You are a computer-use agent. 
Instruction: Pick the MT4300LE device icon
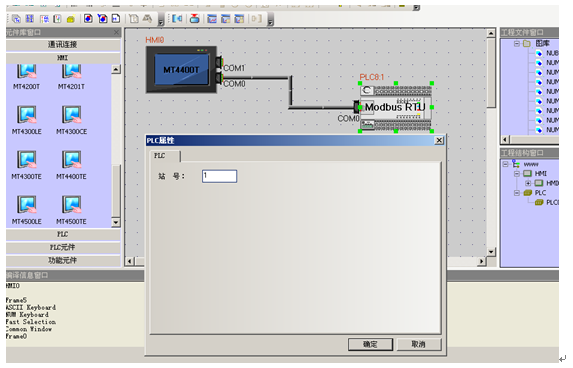[27, 115]
